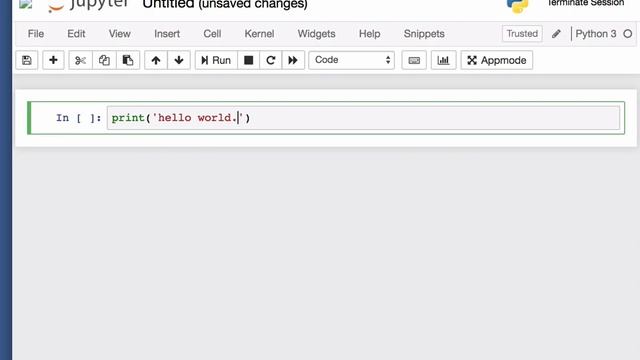Open the Help menu
Viewport: 640px width, 360px height.
(x=369, y=34)
